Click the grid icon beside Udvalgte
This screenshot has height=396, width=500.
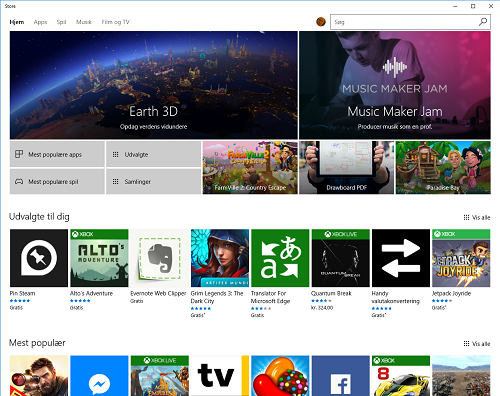(x=115, y=154)
